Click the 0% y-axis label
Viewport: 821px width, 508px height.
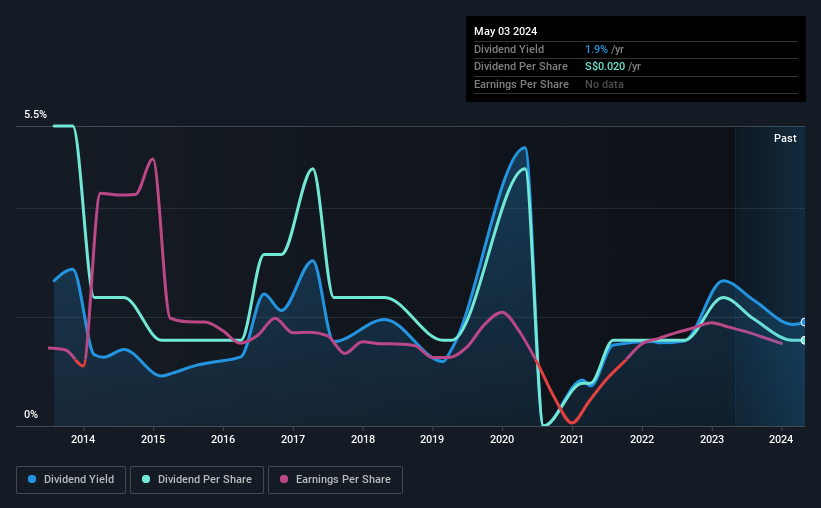click(x=31, y=414)
